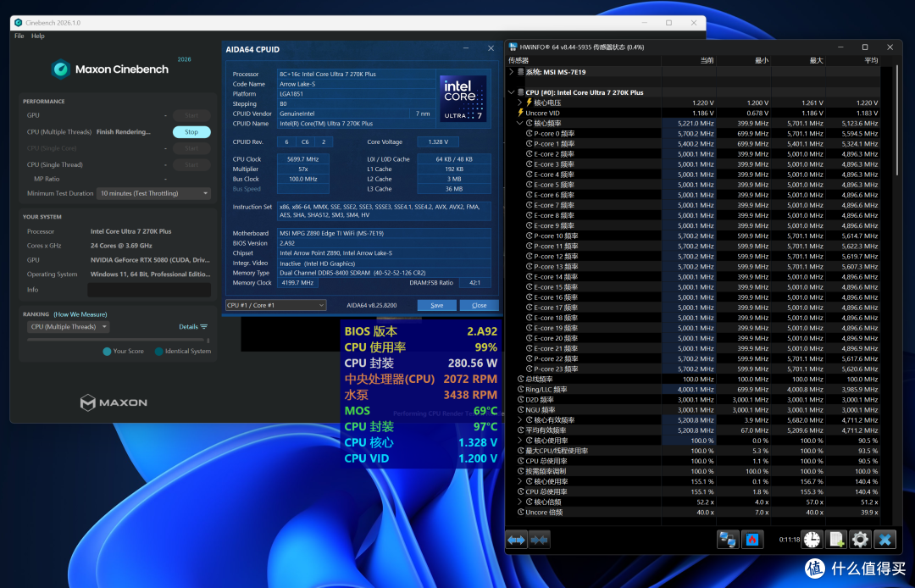This screenshot has height=588, width=915.
Task: Click the clock icon beside Ring/LLC 频率
Action: [x=521, y=389]
